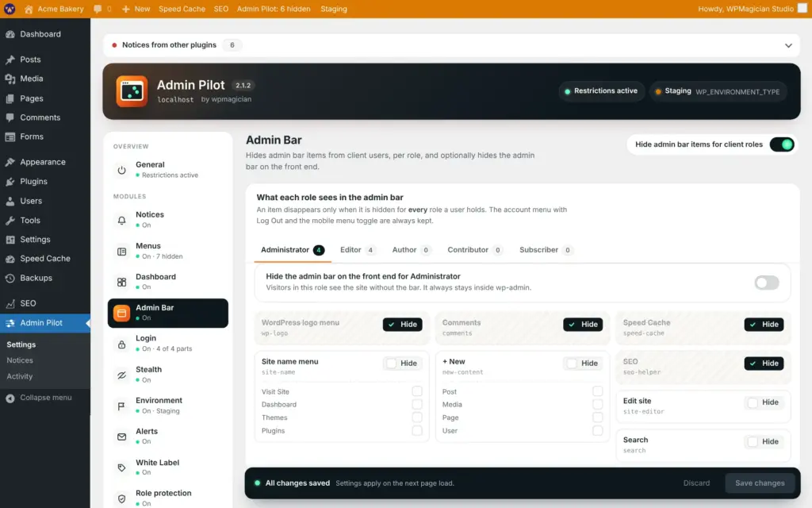The width and height of the screenshot is (812, 508).
Task: Click the Restrictions active status pill
Action: [x=601, y=91]
